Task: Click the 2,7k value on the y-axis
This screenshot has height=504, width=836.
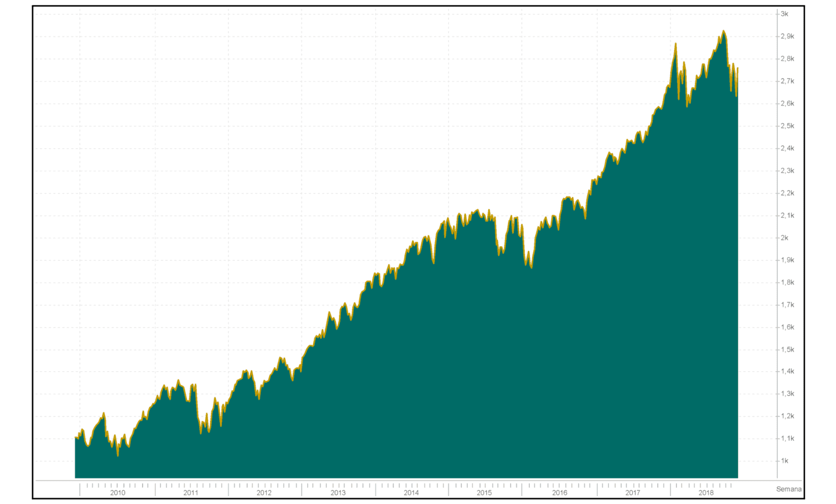Action: [x=788, y=81]
